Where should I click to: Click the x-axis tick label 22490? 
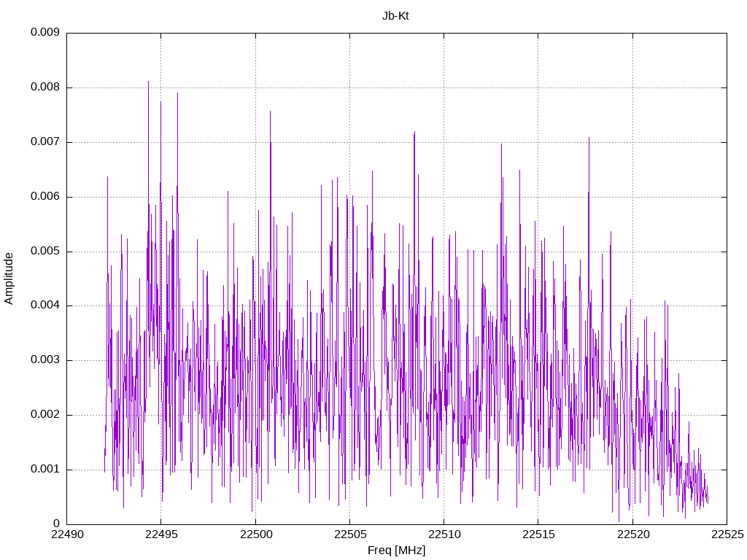[67, 534]
